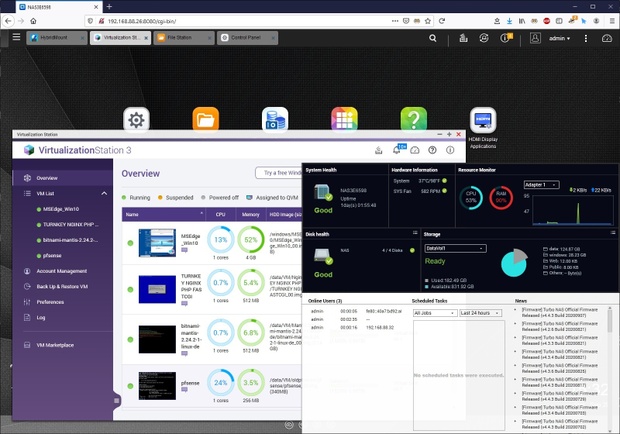Screen dimensions: 620x434
Task: Click Storage panel menu icon
Action: pos(612,233)
